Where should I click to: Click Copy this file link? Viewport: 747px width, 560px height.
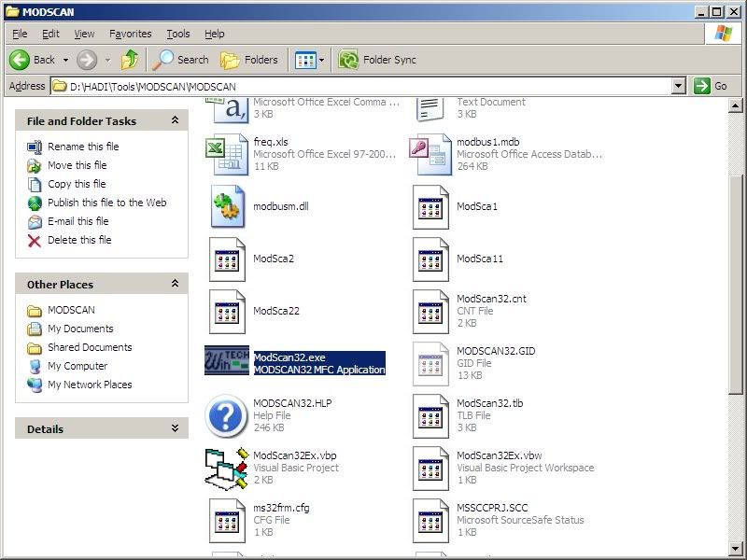(x=77, y=184)
